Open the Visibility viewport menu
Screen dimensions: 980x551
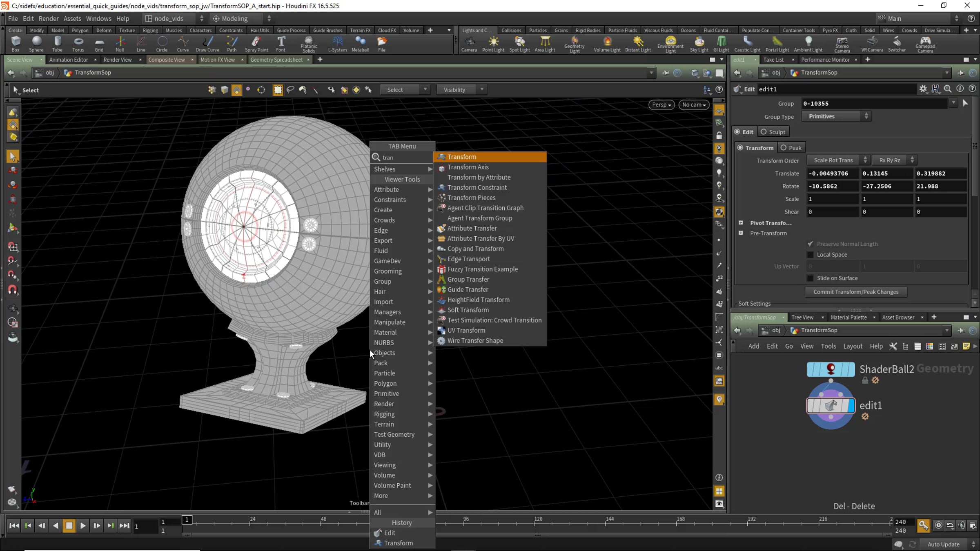461,90
